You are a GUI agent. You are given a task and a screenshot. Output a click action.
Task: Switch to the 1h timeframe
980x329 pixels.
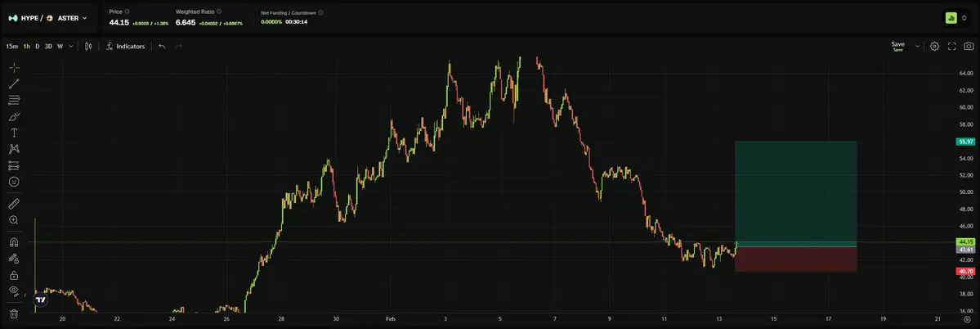pos(27,47)
